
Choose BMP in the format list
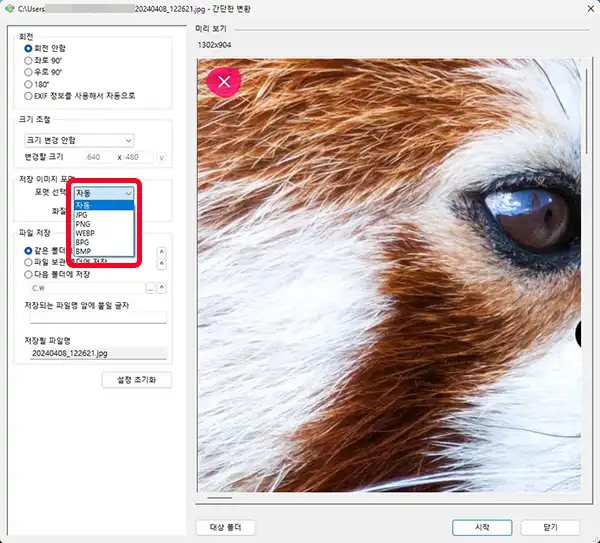click(x=104, y=251)
